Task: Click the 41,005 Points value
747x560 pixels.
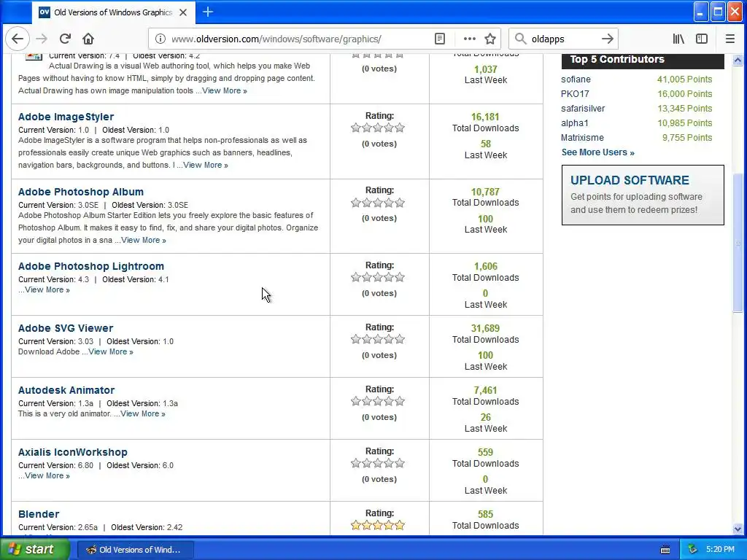Action: point(684,79)
